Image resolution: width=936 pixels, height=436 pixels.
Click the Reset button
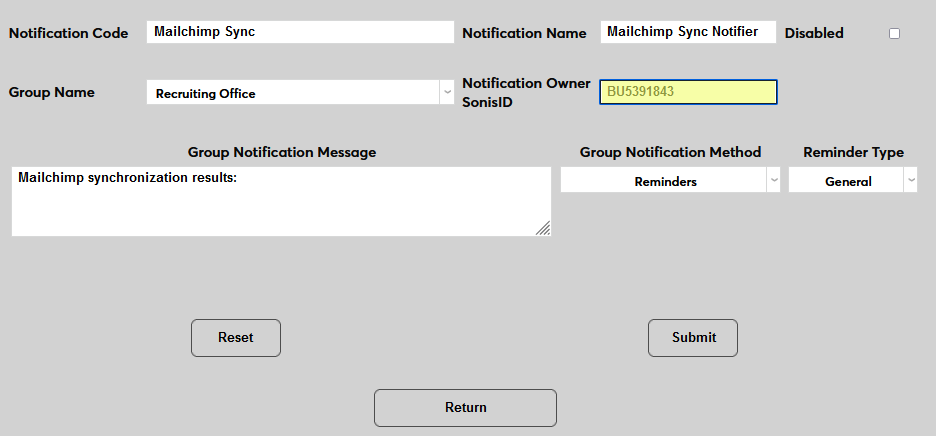click(236, 338)
